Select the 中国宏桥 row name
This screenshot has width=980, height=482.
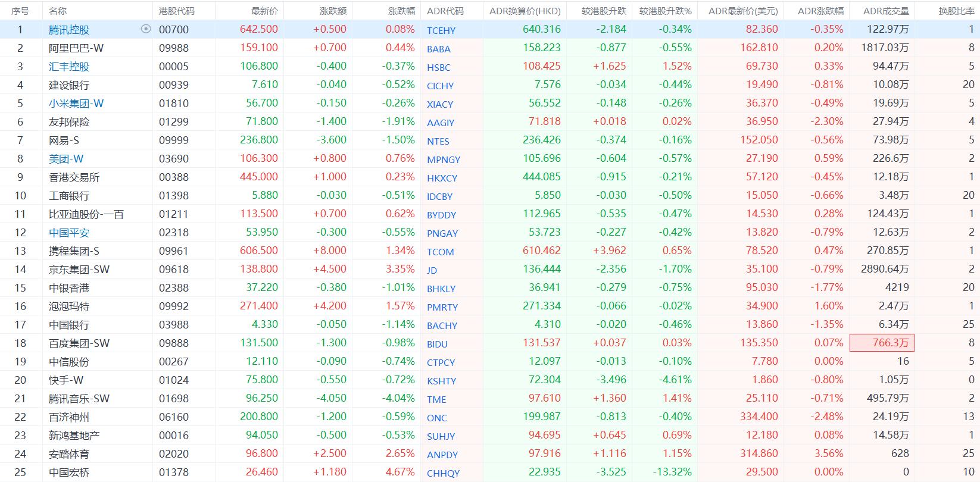pos(68,472)
